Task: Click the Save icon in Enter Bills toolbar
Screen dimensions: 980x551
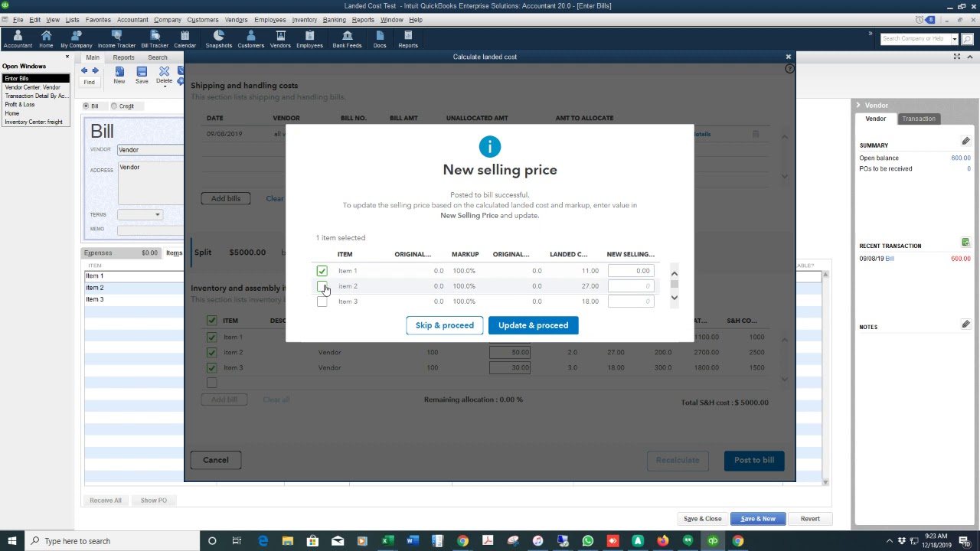Action: pyautogui.click(x=142, y=74)
